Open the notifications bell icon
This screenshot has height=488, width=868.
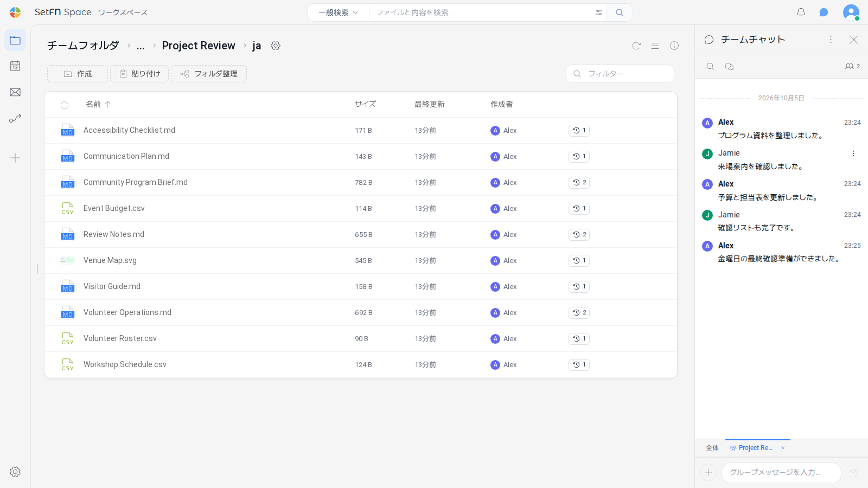(x=801, y=12)
